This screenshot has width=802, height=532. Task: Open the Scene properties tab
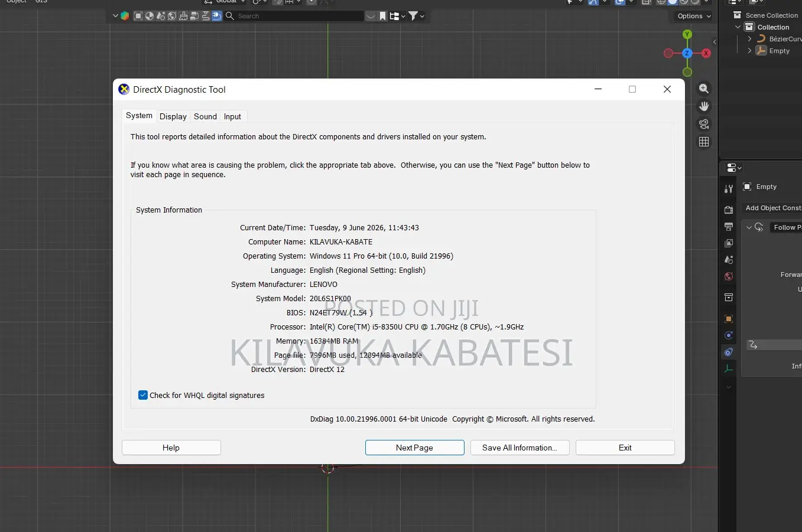pyautogui.click(x=729, y=260)
